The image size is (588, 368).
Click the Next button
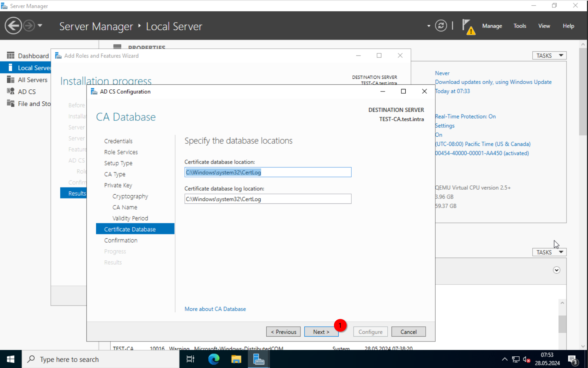tap(321, 332)
